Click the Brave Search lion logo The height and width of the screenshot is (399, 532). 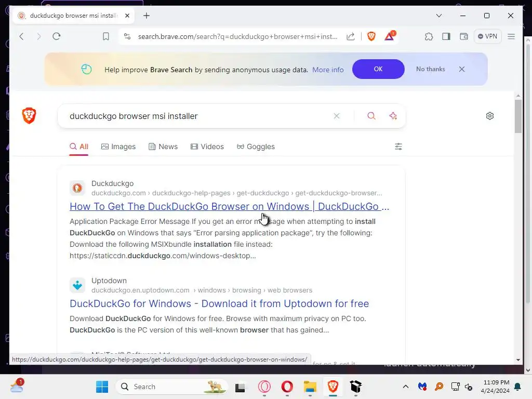[29, 116]
